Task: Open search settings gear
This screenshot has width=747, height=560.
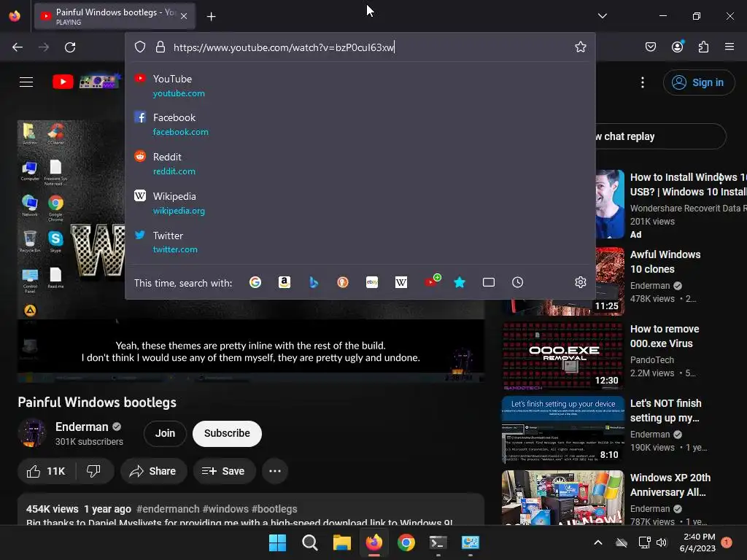Action: (x=580, y=282)
